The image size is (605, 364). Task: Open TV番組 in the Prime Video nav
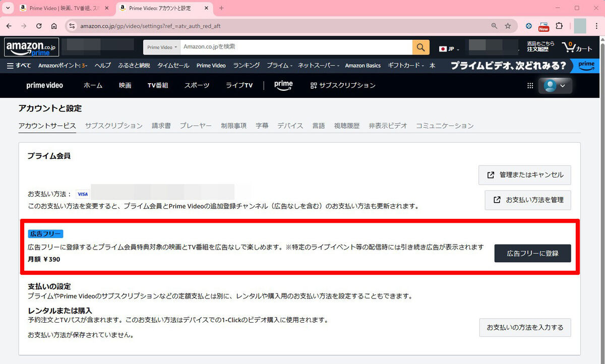pyautogui.click(x=158, y=86)
